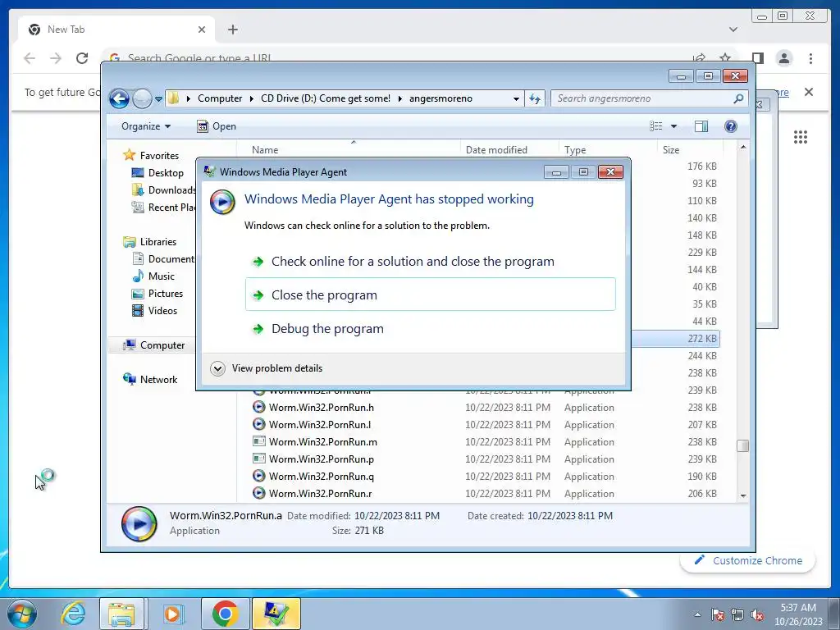Open Videos library
This screenshot has height=630, width=840.
155,311
